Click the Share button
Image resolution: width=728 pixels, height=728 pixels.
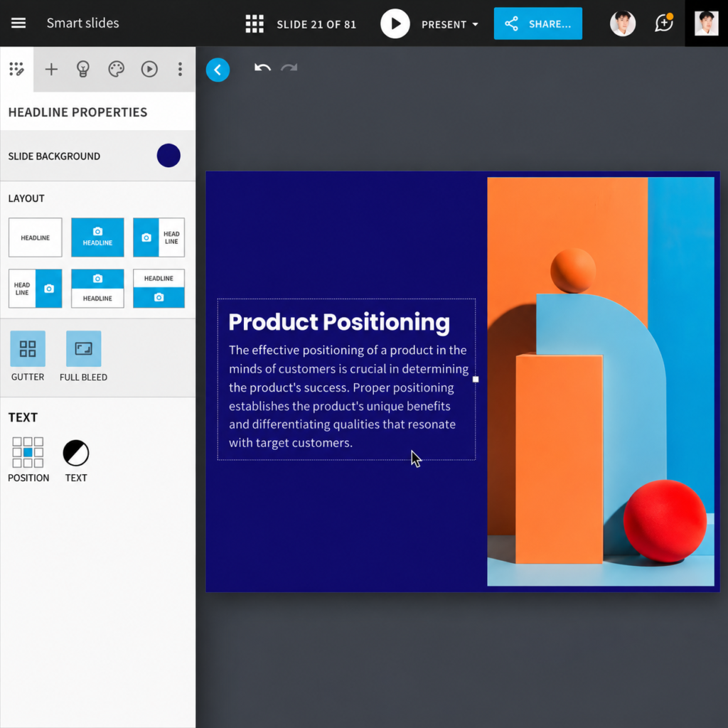[537, 23]
